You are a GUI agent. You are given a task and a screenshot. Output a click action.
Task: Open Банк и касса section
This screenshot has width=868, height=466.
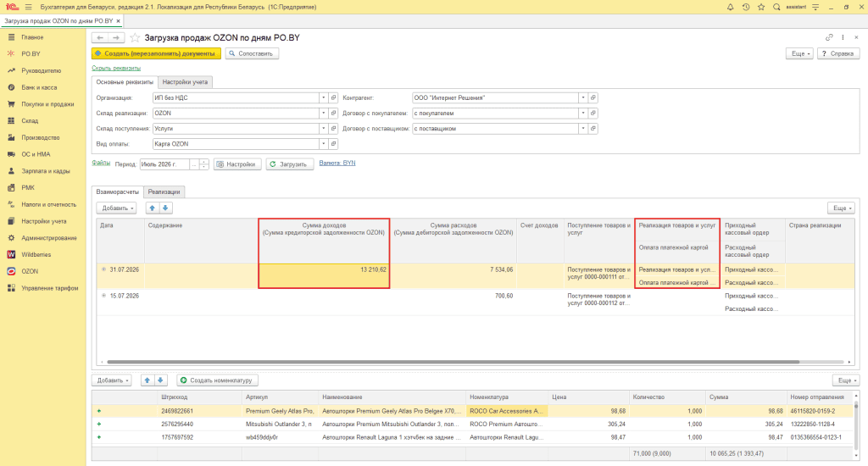point(39,87)
